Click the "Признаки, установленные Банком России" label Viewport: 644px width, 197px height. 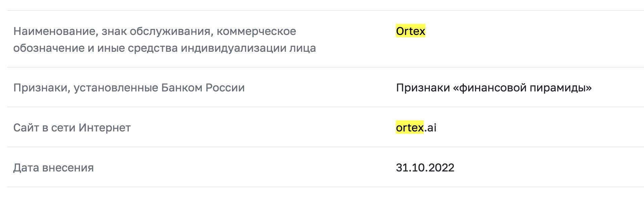click(129, 88)
